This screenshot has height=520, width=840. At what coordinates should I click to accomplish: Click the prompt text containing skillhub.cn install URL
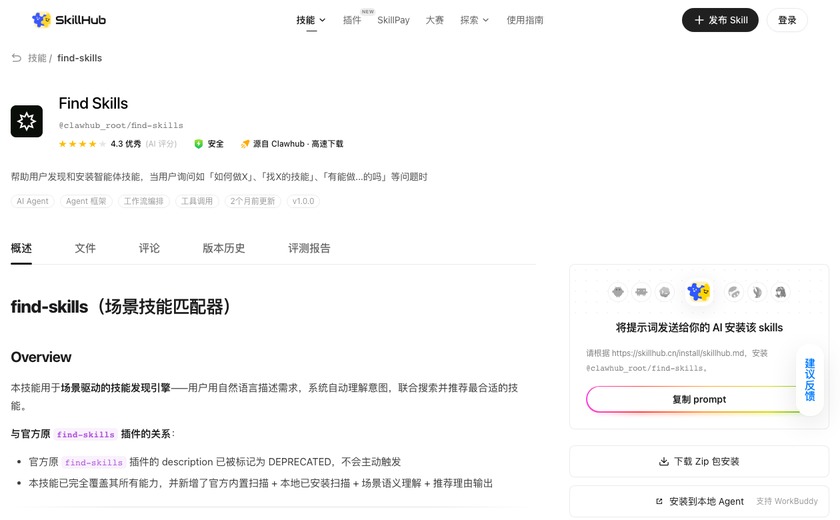[x=677, y=360]
